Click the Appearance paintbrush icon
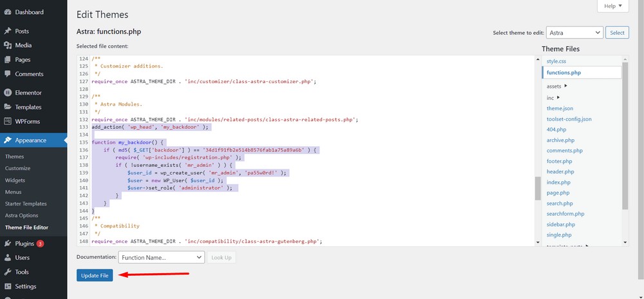This screenshot has height=299, width=644. [x=7, y=140]
